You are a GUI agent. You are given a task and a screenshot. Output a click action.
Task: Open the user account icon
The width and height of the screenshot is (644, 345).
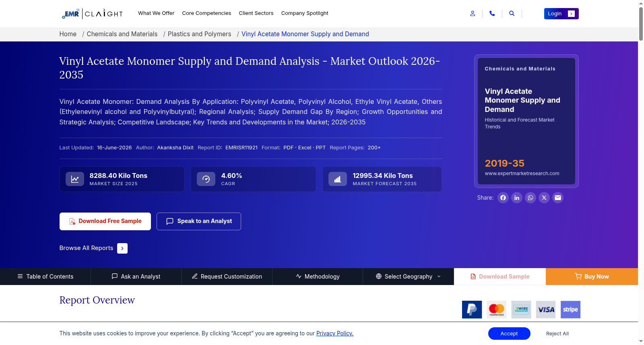tap(473, 13)
